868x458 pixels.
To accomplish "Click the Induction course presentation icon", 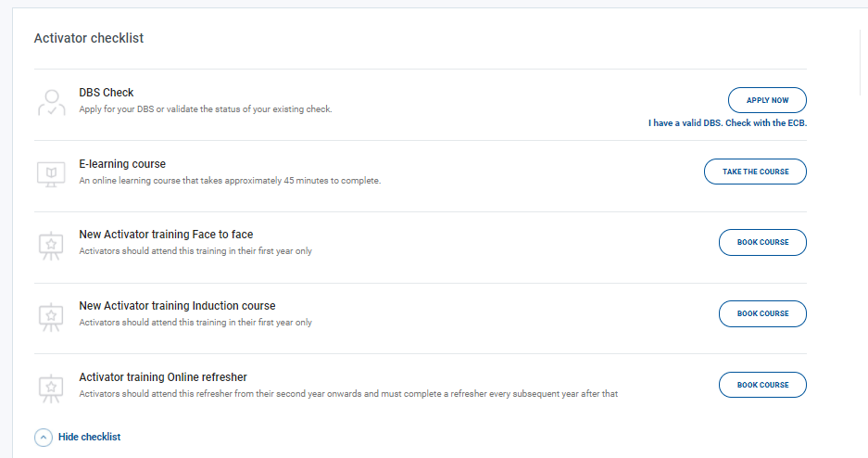I will pyautogui.click(x=51, y=316).
